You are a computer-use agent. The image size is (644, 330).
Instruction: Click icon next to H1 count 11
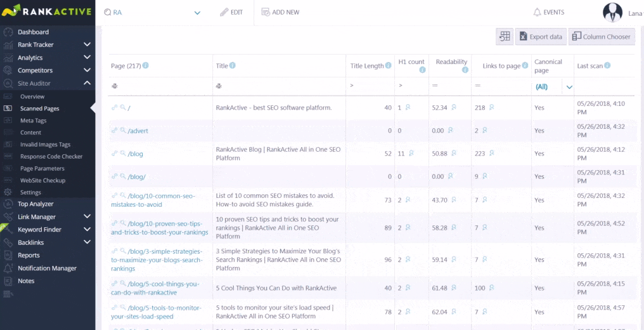[411, 153]
